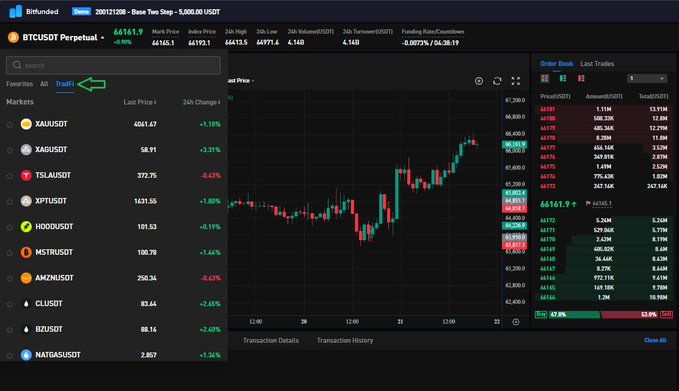Image resolution: width=679 pixels, height=391 pixels.
Task: Click the XAUUSDT gold coin icon
Action: (26, 124)
